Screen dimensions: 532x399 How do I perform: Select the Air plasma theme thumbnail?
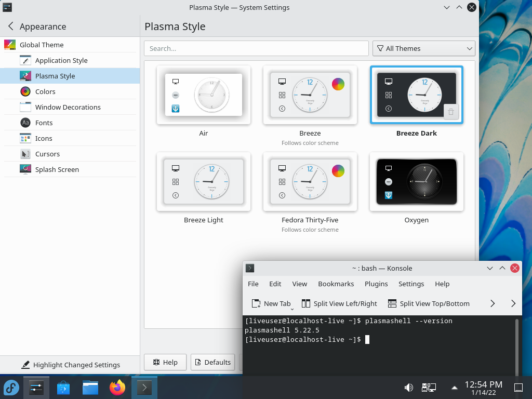pos(204,95)
